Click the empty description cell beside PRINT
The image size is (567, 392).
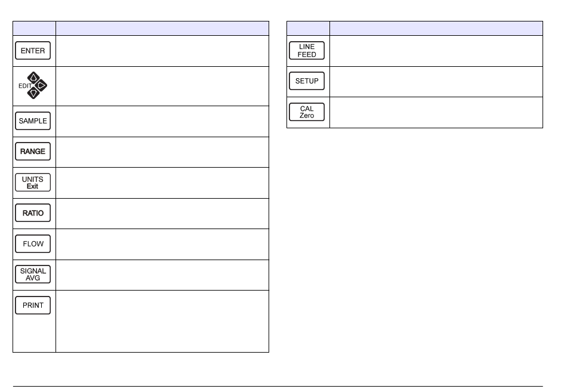point(162,321)
